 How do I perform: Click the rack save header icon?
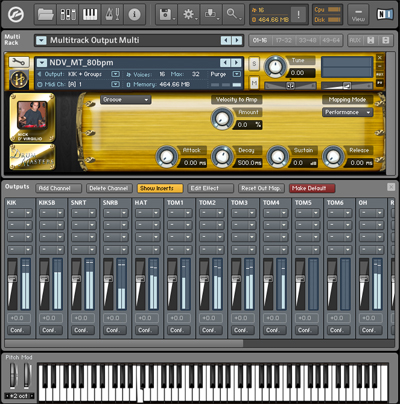(x=370, y=40)
